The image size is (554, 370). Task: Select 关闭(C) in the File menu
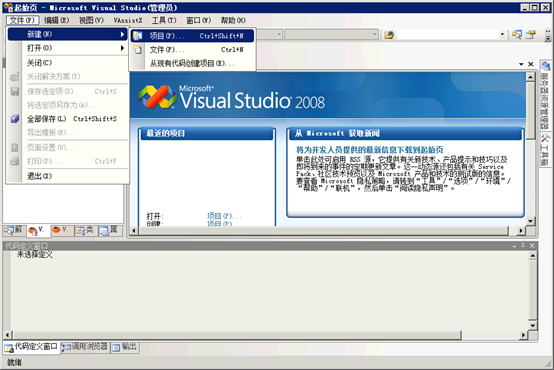pyautogui.click(x=67, y=63)
